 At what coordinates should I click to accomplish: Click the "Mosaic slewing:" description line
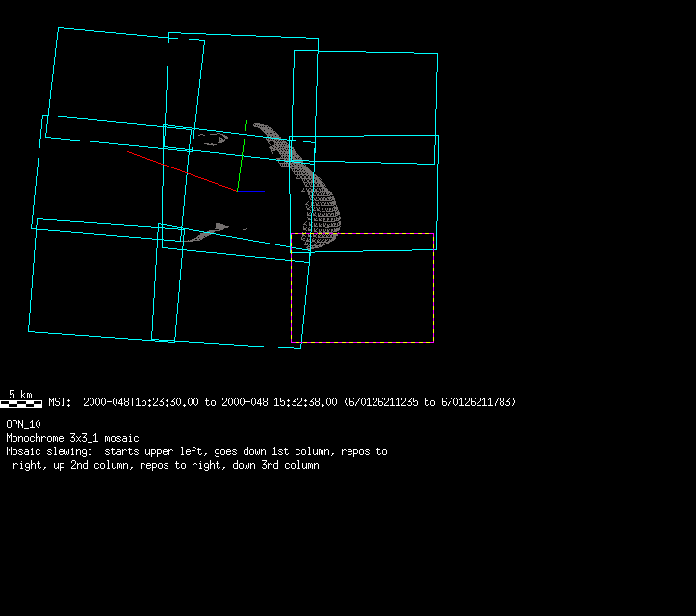coord(196,451)
